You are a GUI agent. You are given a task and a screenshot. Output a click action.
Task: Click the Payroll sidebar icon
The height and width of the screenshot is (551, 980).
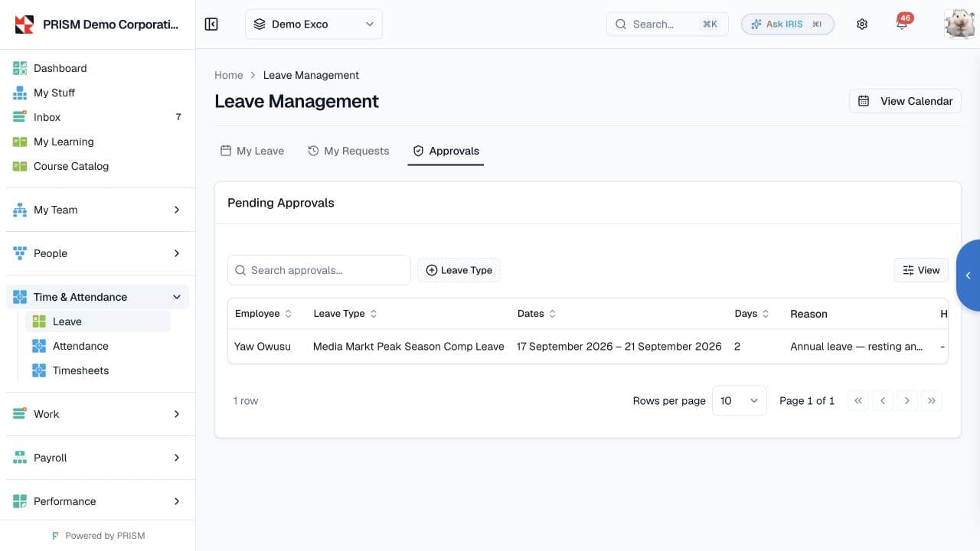pos(20,458)
